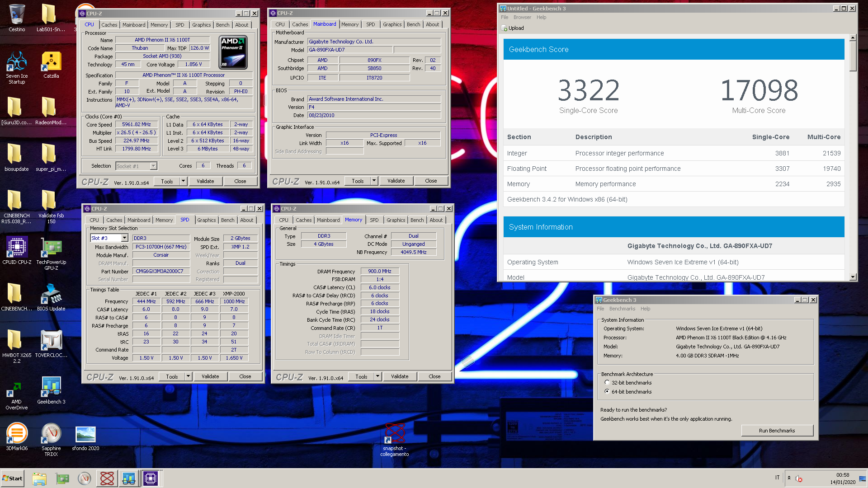Image resolution: width=868 pixels, height=488 pixels.
Task: Click the Geekbench results scrollbar thumb
Action: click(x=853, y=56)
